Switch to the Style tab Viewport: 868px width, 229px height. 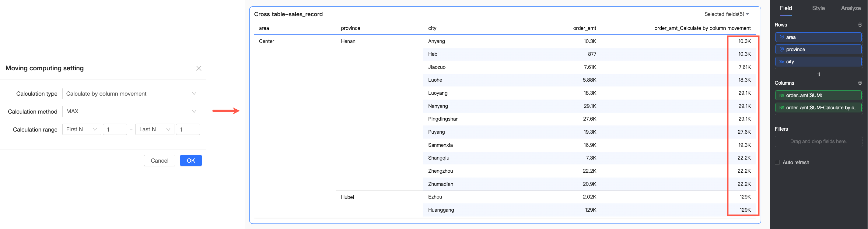coord(818,8)
